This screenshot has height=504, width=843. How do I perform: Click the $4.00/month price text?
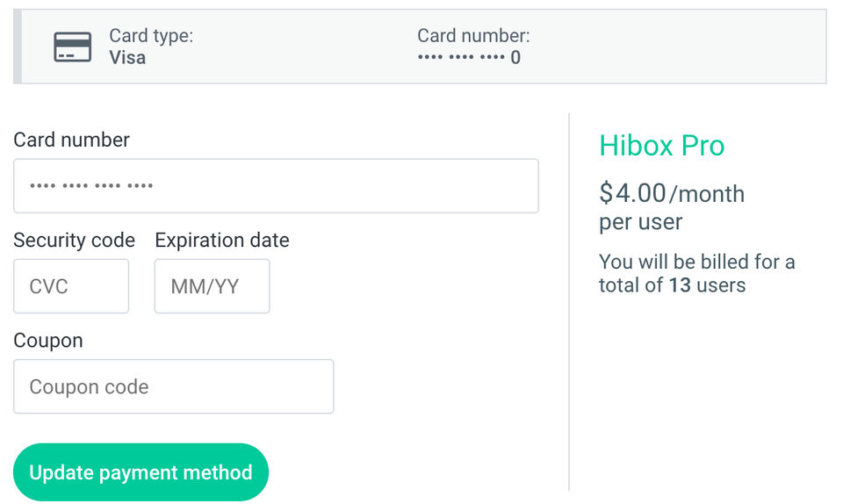click(672, 193)
